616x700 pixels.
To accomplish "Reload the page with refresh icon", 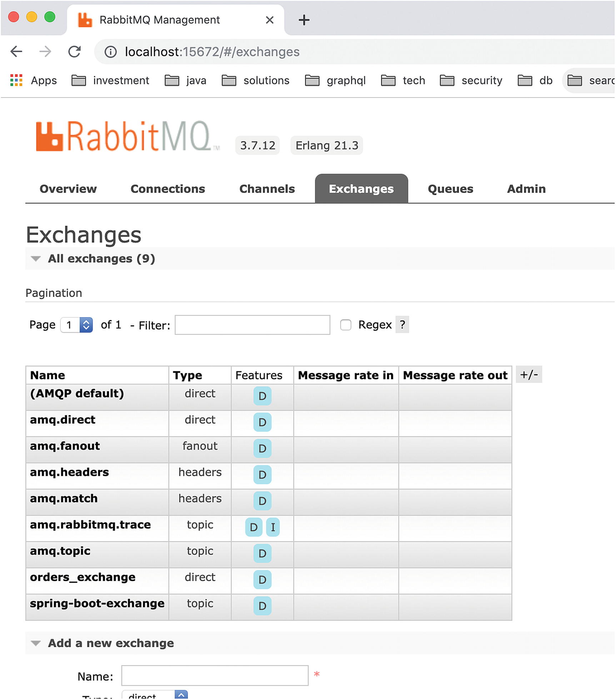I will (74, 52).
